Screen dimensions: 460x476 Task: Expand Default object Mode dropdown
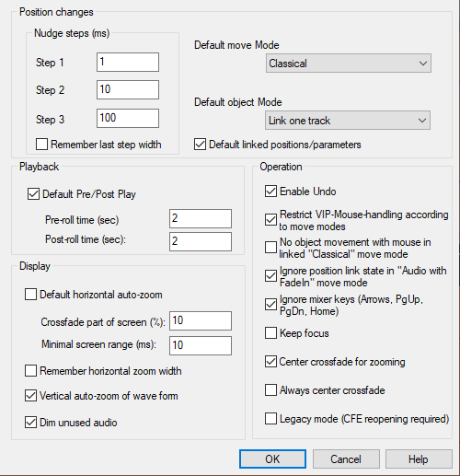(348, 121)
